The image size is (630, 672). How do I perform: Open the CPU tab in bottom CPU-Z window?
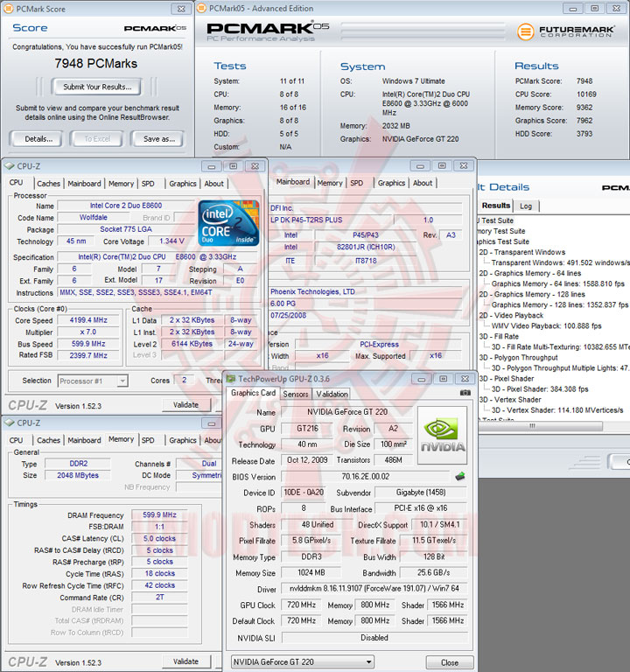(16, 440)
